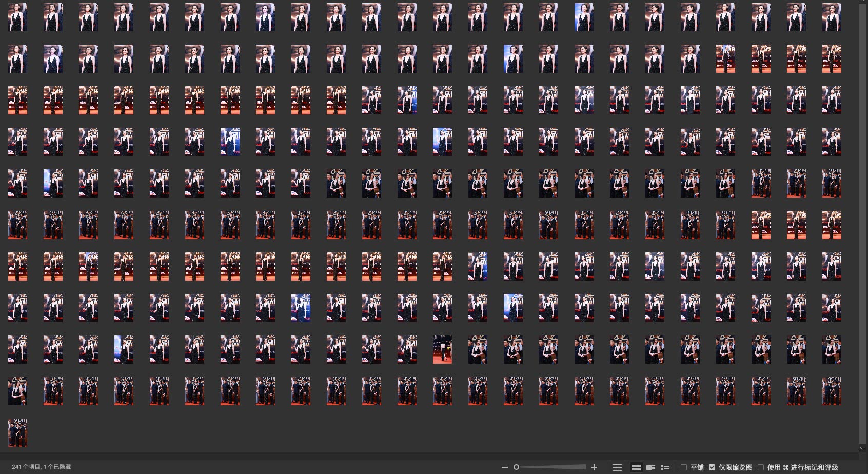Viewport: 868px width, 474px height.
Task: Enable the 平铺 checkbox
Action: coord(684,467)
